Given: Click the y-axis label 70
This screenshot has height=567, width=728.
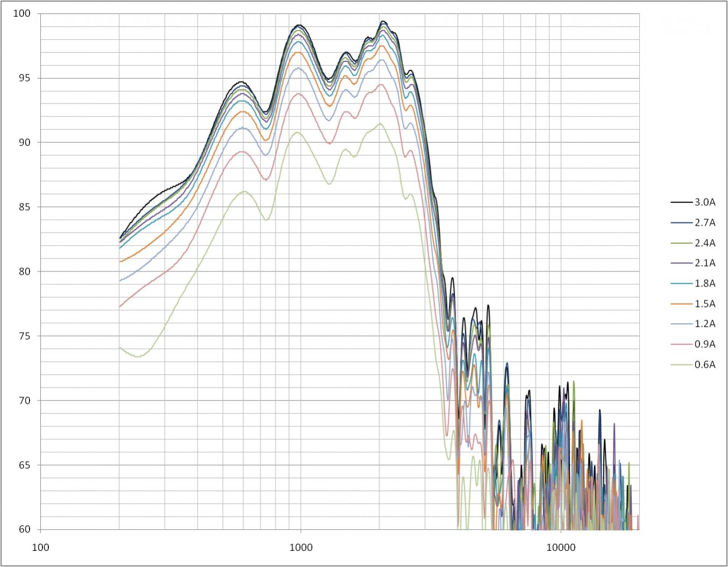Looking at the screenshot, I should click(x=25, y=400).
